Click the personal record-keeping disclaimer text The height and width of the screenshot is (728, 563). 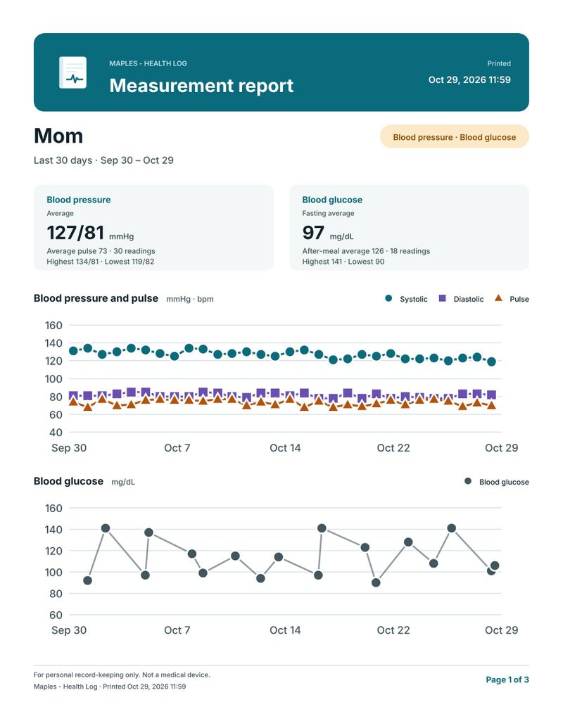122,675
